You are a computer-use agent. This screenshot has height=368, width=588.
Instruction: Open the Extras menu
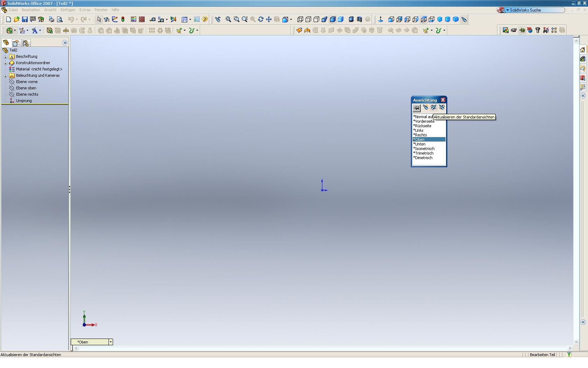[x=85, y=10]
